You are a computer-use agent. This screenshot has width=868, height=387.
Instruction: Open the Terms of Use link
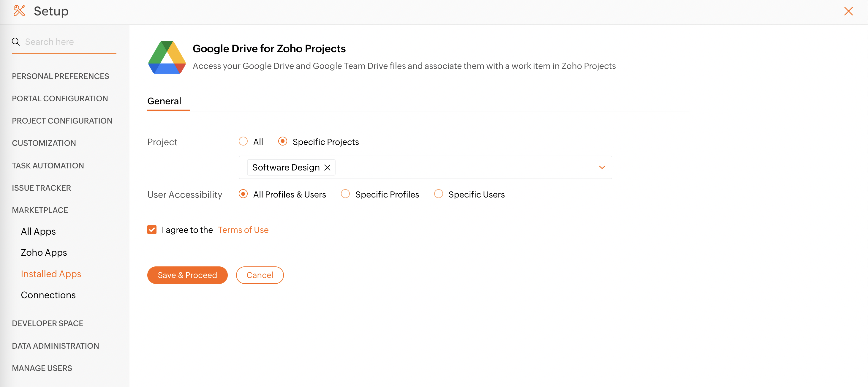tap(243, 230)
